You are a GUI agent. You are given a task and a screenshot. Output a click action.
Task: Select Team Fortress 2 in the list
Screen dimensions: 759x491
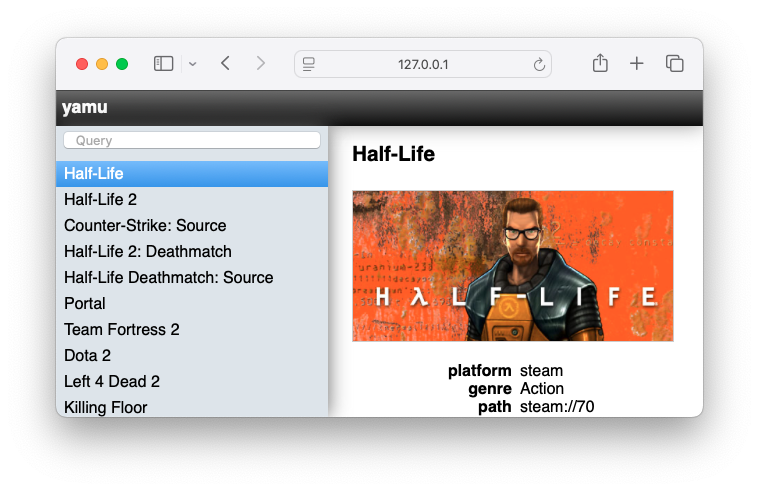(192, 330)
